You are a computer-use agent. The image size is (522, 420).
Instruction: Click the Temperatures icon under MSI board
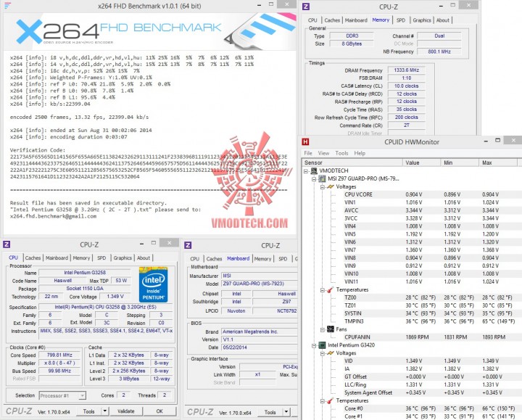(x=331, y=289)
